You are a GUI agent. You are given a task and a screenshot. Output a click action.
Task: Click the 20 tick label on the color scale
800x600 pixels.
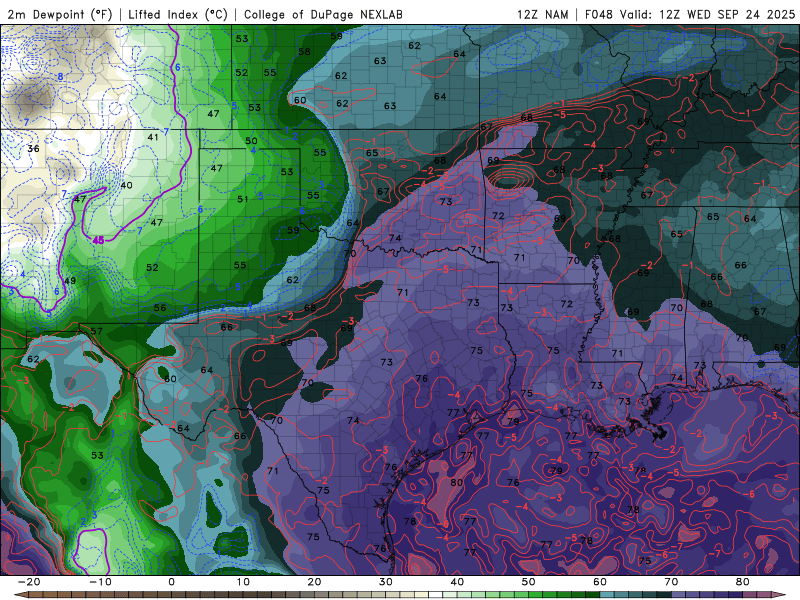(314, 582)
